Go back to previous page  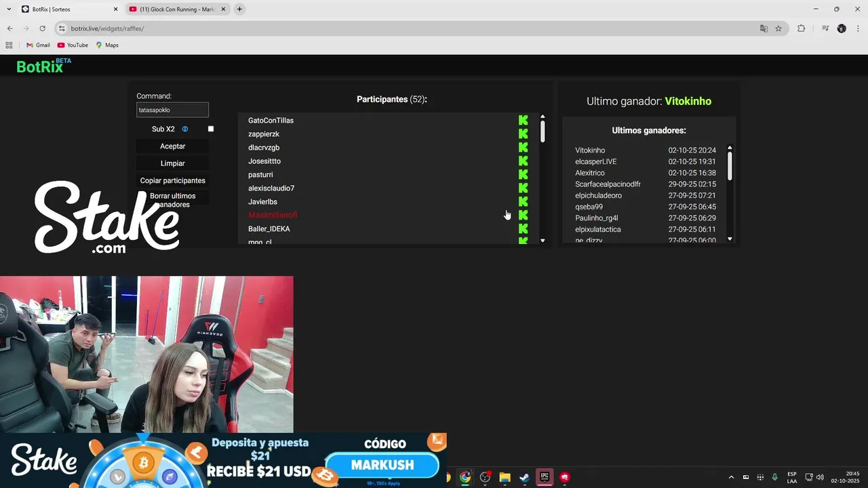(x=9, y=28)
